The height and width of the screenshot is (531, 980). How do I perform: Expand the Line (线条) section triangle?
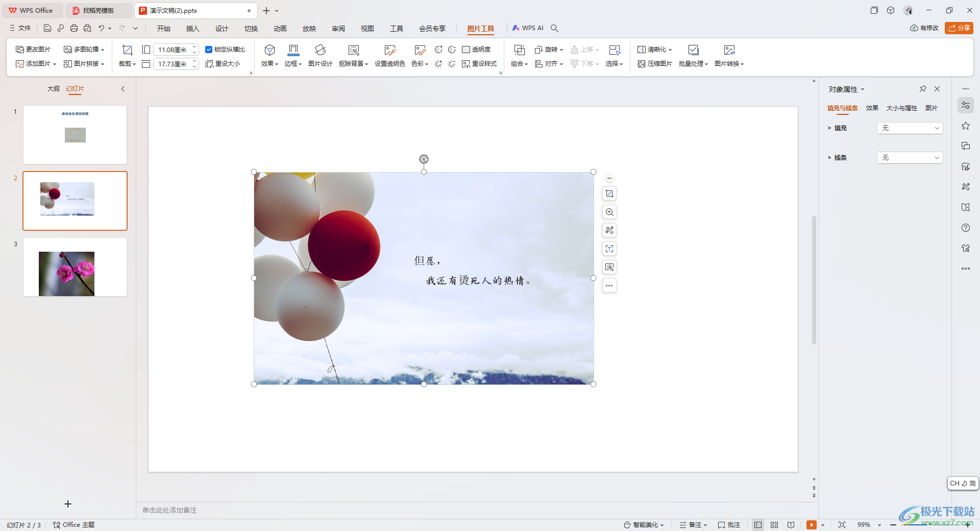pos(829,158)
